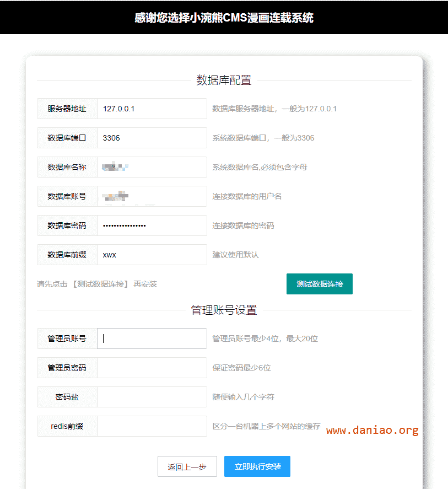Click hint text 连接数据库的密码
The width and height of the screenshot is (448, 489).
point(243,225)
